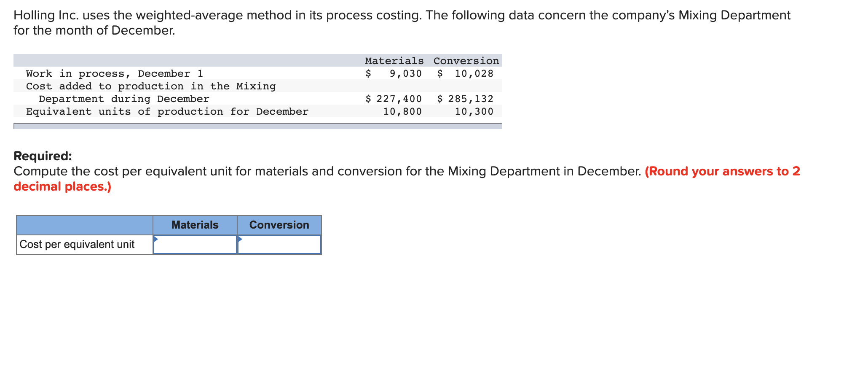This screenshot has width=868, height=388.
Task: Click the $227,400 cost added value
Action: pyautogui.click(x=394, y=99)
